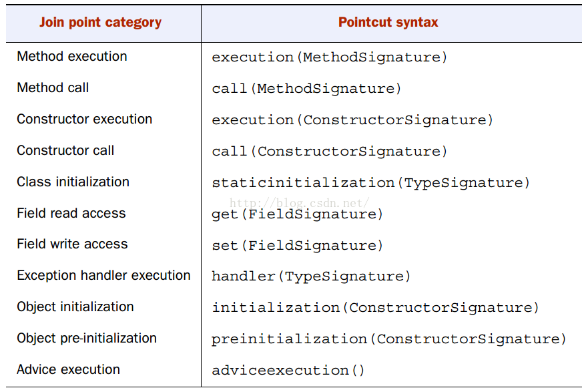This screenshot has width=588, height=392.
Task: Click the "Pointcut syntax" column header
Action: coord(388,22)
